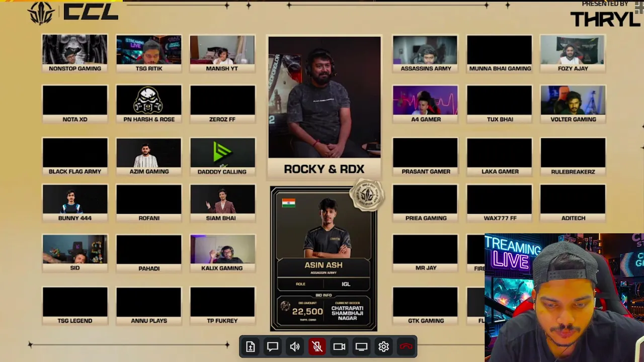Select the ASSASSINS ARMY video tile
The image size is (644, 362).
[426, 53]
